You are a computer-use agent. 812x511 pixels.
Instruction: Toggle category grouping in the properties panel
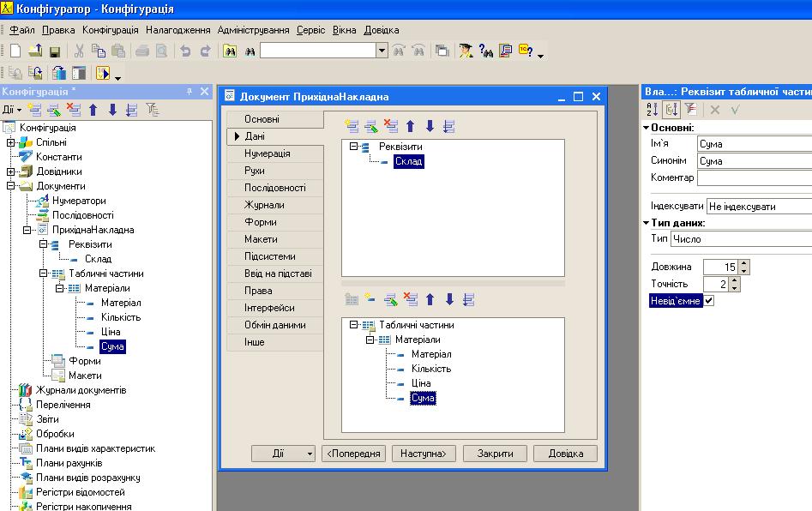click(671, 109)
